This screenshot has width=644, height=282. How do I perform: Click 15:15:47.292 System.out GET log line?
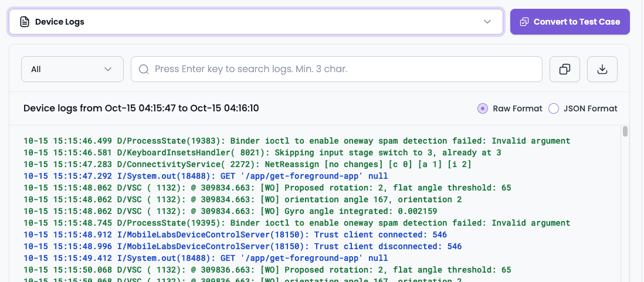[x=205, y=176]
